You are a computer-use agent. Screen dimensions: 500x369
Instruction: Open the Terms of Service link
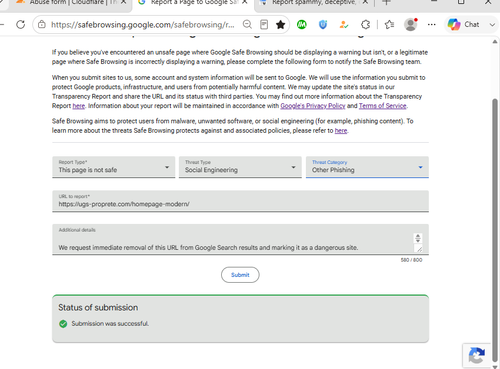pyautogui.click(x=382, y=106)
